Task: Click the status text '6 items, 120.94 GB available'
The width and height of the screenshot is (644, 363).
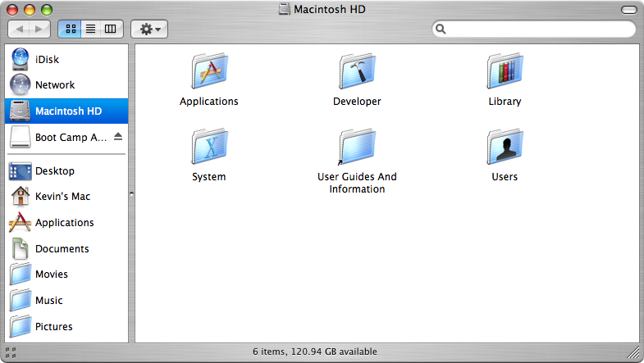Action: tap(314, 352)
